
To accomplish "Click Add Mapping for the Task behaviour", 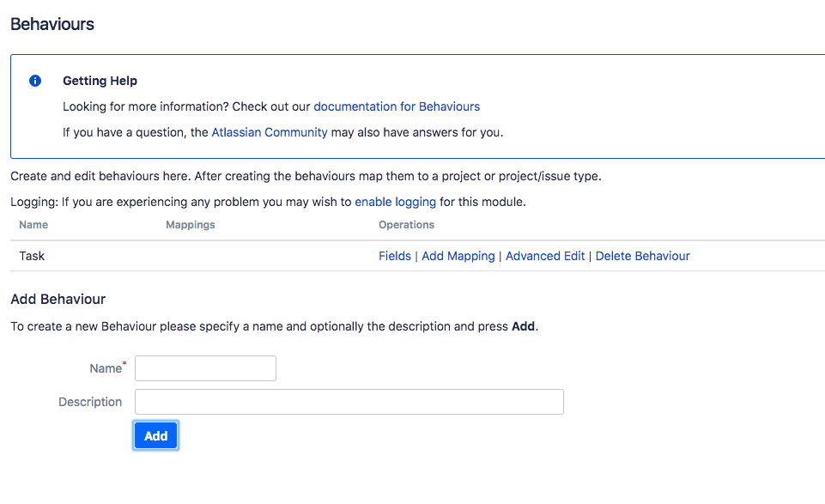I will (x=458, y=256).
